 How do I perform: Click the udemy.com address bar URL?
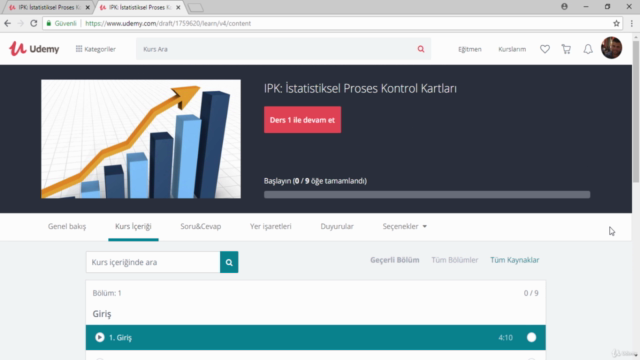click(x=168, y=23)
